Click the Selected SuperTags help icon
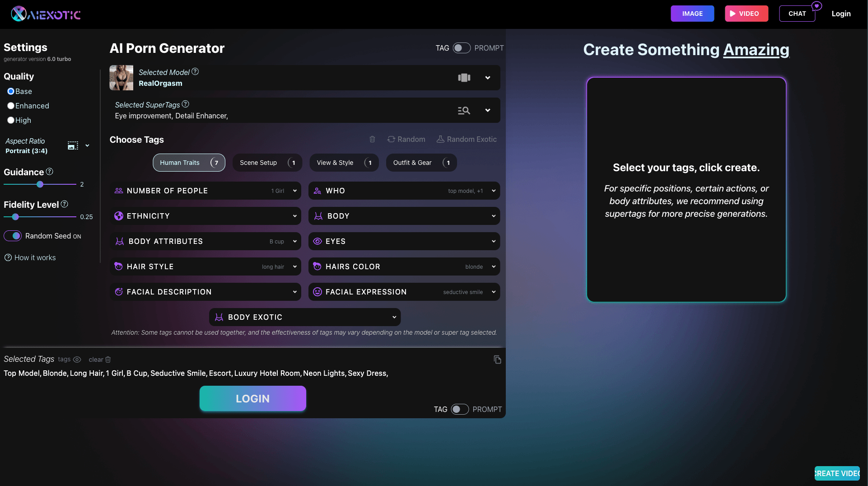 tap(185, 104)
